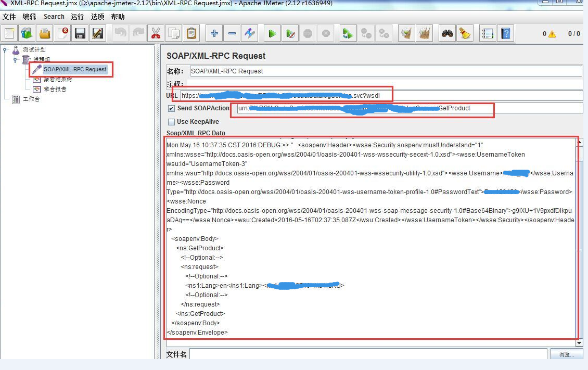Viewport: 588px width, 370px height.
Task: Click the SOAPAction text field
Action: click(x=410, y=108)
